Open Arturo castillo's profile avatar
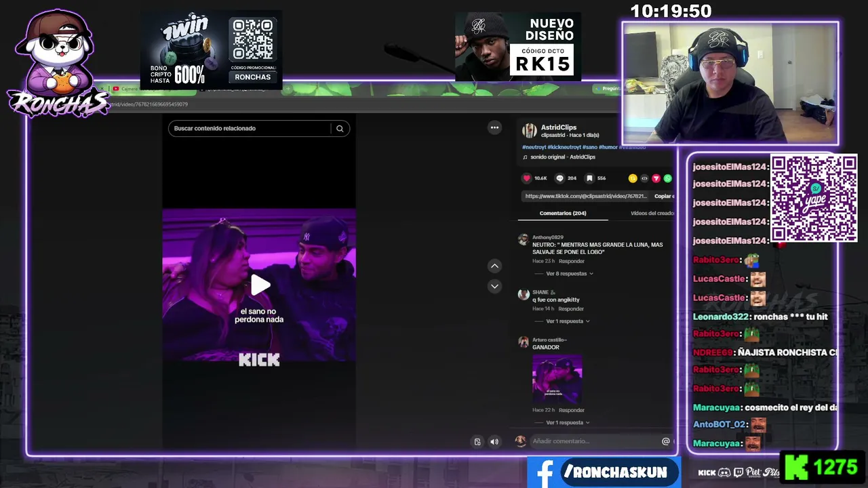The height and width of the screenshot is (488, 868). pos(523,342)
